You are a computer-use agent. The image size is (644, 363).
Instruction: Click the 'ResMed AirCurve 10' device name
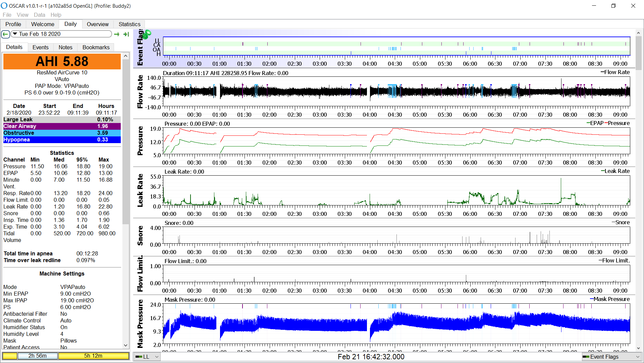click(62, 72)
